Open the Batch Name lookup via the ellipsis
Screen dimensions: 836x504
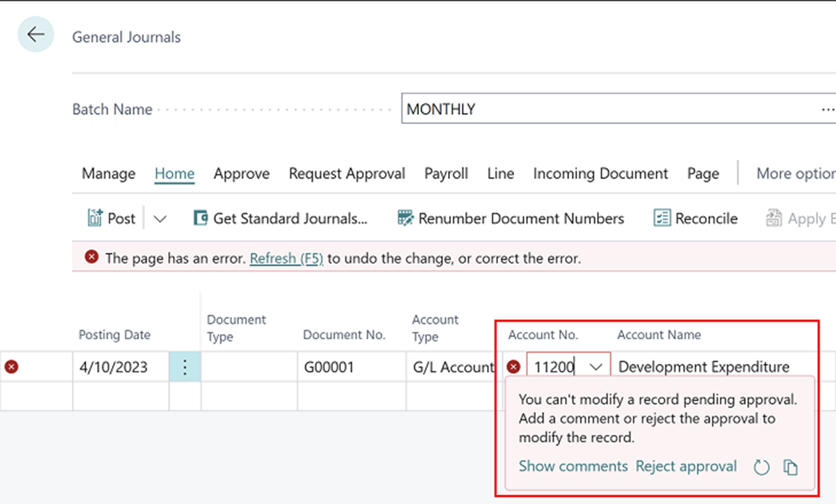(827, 109)
